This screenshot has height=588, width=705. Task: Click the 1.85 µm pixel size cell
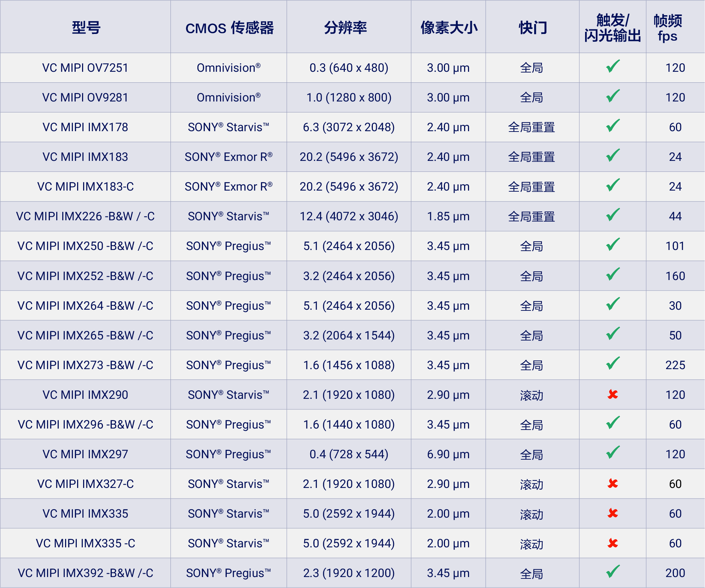click(x=448, y=216)
